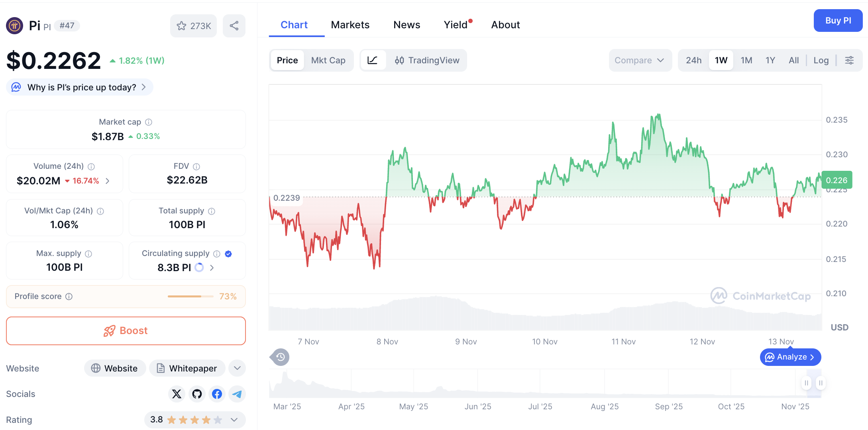Open Pi's GitHub page
This screenshot has width=868, height=430.
tap(196, 394)
